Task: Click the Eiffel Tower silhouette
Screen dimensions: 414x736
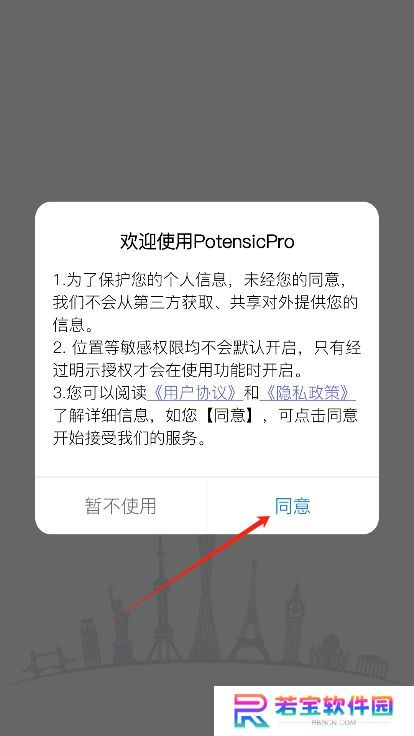Action: point(249,611)
